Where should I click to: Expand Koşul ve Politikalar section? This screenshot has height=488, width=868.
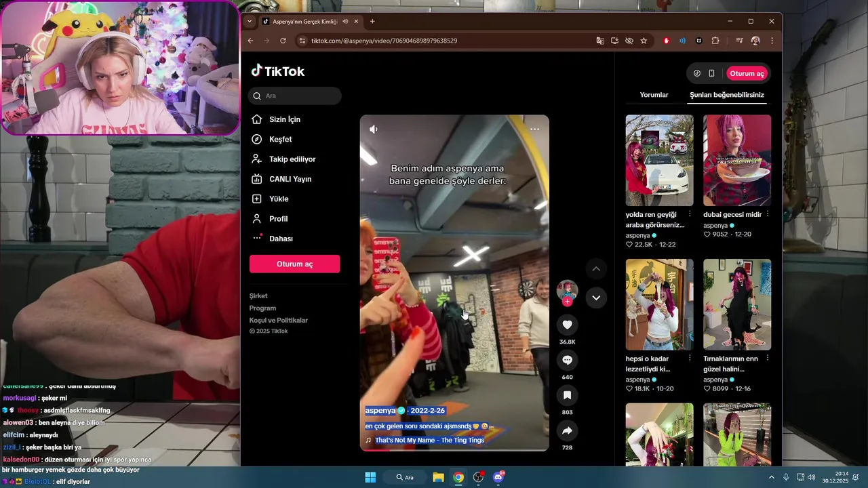pos(279,320)
